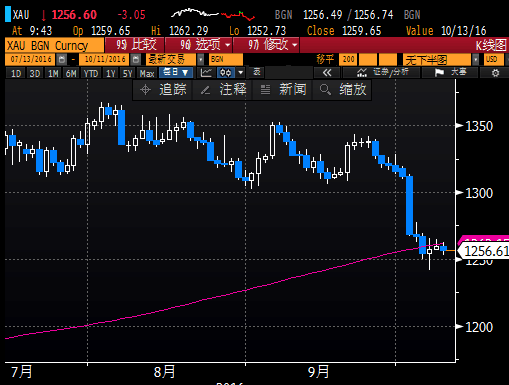Select candlestick chart type
509x385 pixels.
tap(226, 72)
